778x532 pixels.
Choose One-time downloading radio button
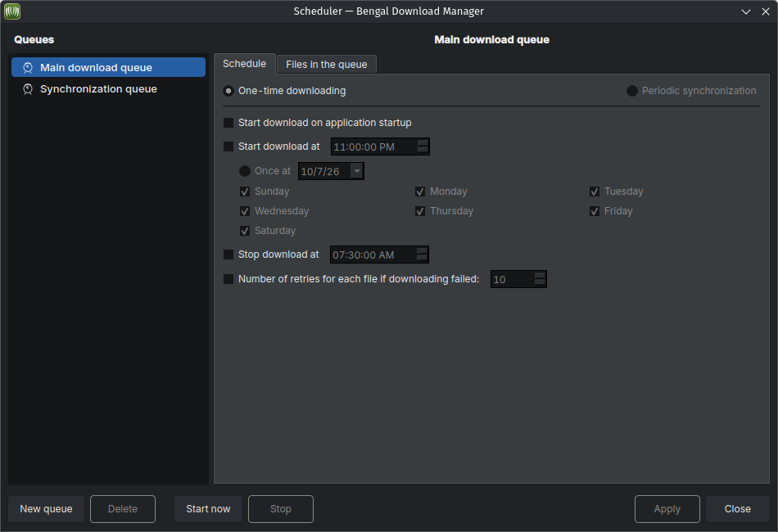coord(228,91)
